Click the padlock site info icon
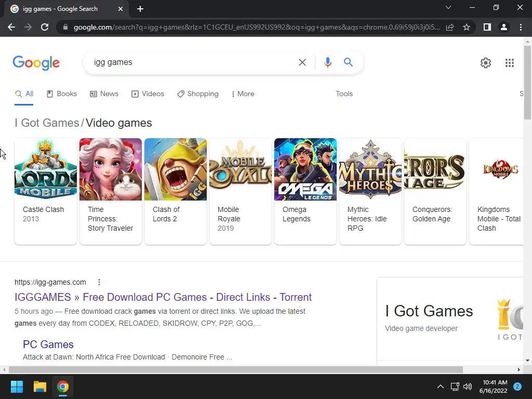This screenshot has height=399, width=532. [x=65, y=27]
